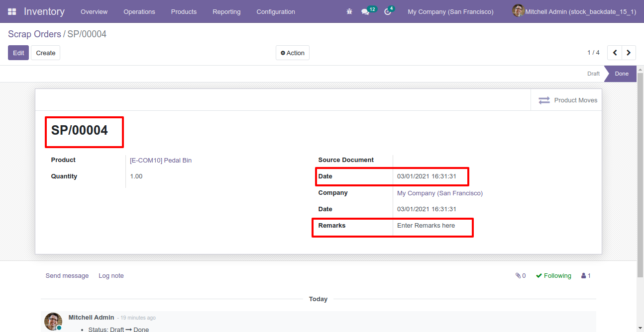Open followers list person icon

coord(586,276)
